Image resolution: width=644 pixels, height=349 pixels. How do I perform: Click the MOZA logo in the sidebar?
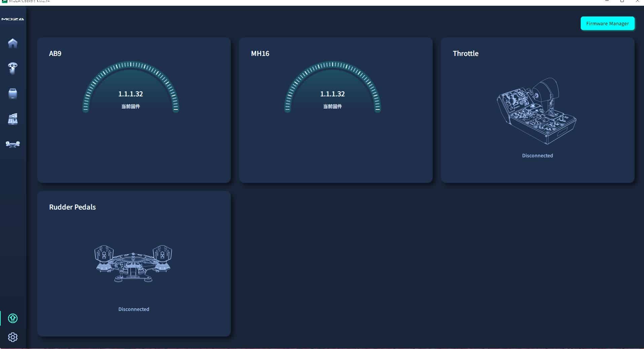[x=13, y=19]
